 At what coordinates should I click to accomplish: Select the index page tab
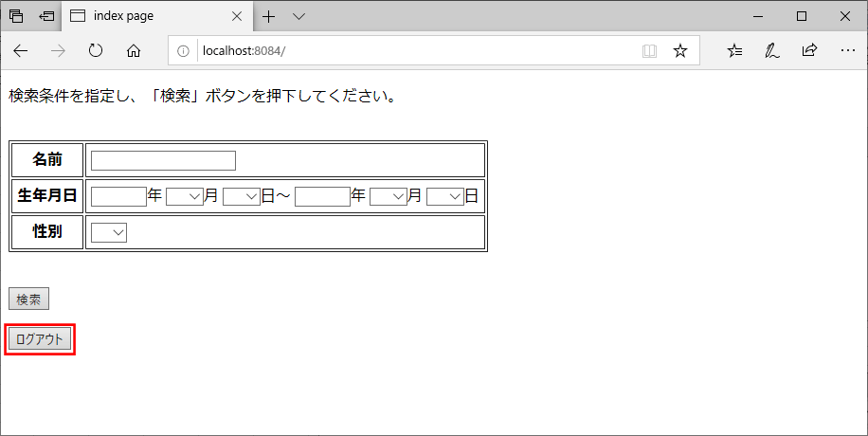[x=152, y=16]
